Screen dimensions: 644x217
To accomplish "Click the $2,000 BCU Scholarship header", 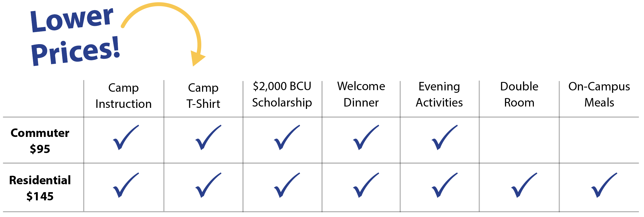I will coord(282,94).
